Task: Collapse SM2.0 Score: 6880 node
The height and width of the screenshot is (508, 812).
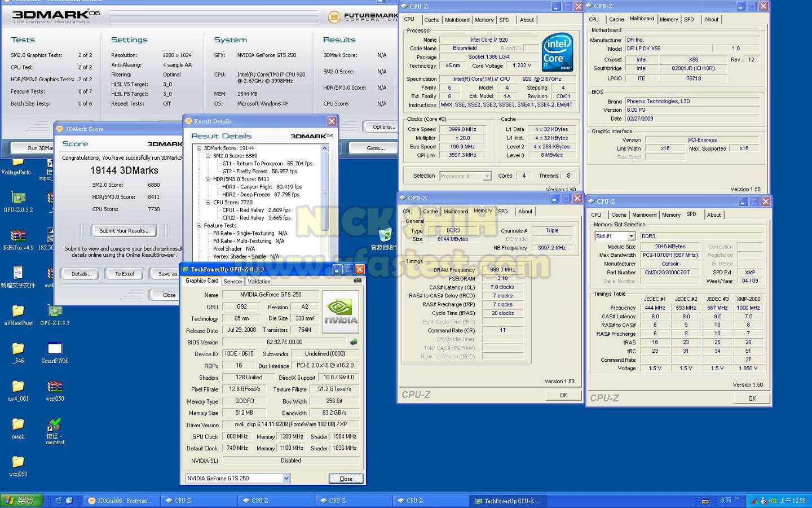Action: click(208, 156)
